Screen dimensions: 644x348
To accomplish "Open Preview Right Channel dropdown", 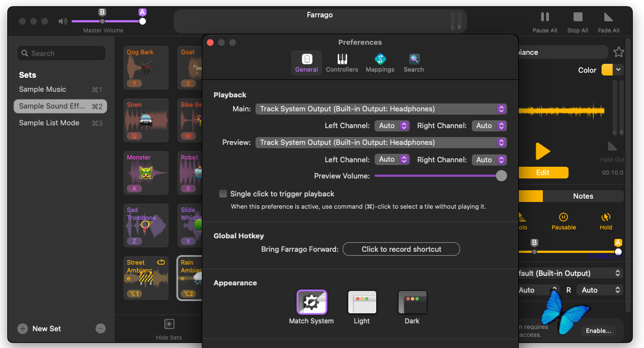I will click(489, 159).
